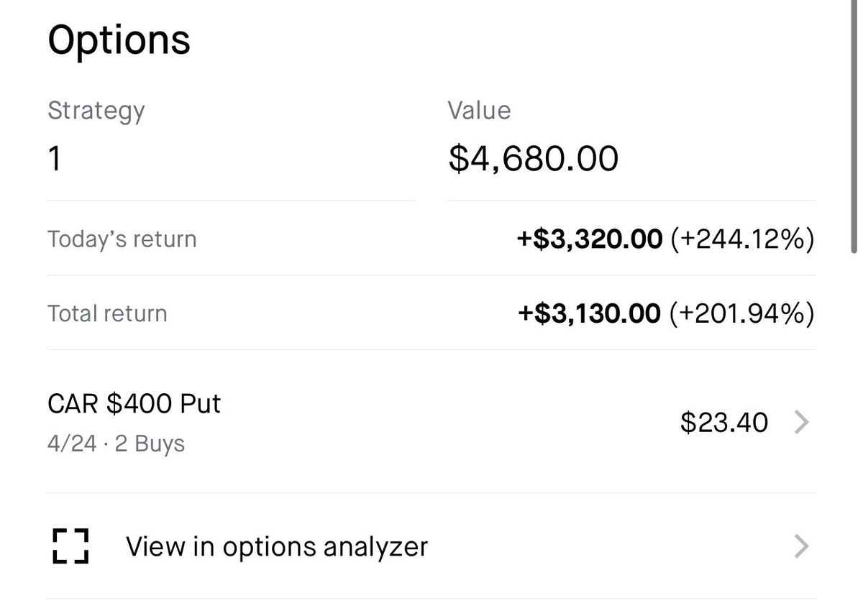Tap the +$3,320.00 today's return amount
The width and height of the screenshot is (863, 616).
(x=589, y=239)
